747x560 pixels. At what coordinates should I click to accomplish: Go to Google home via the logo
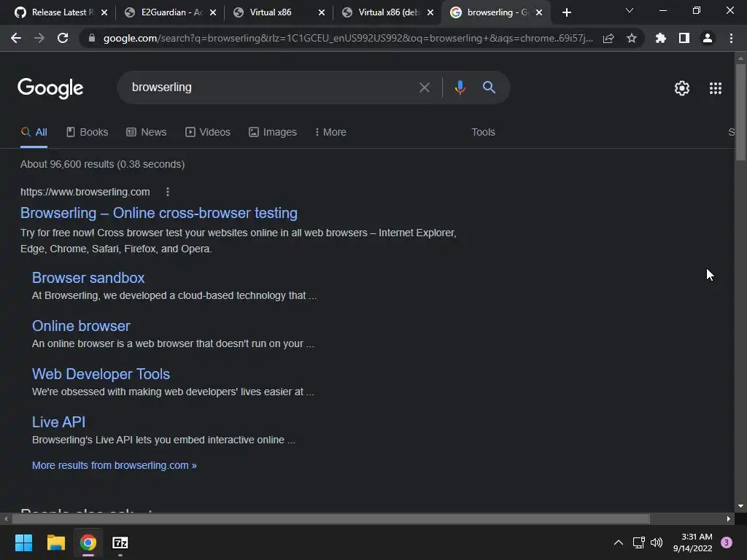50,88
